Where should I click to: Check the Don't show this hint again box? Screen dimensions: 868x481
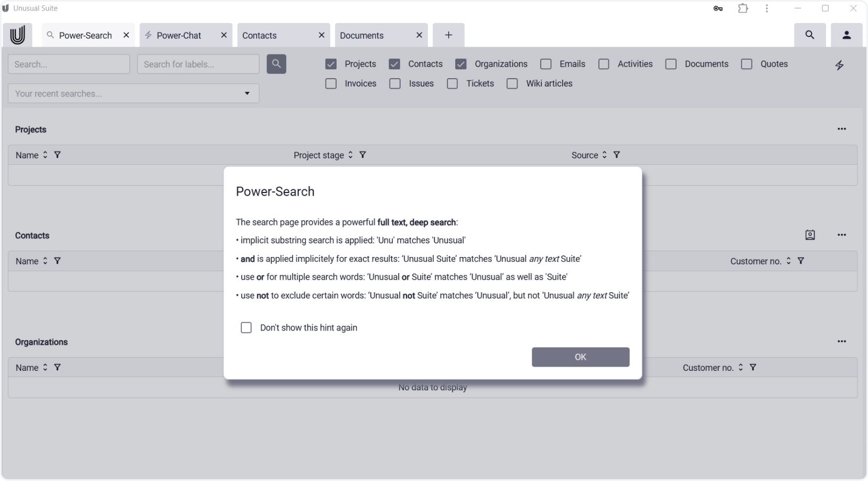click(246, 328)
